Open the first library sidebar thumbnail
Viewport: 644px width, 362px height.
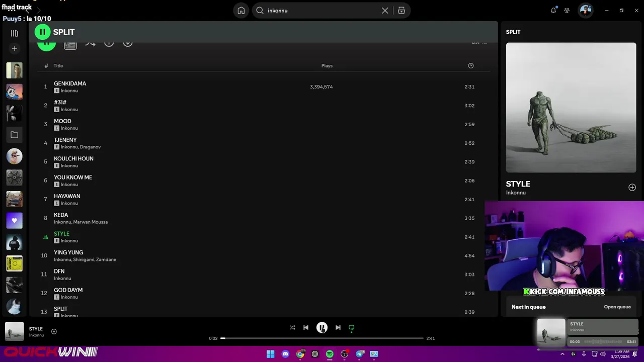pos(14,70)
